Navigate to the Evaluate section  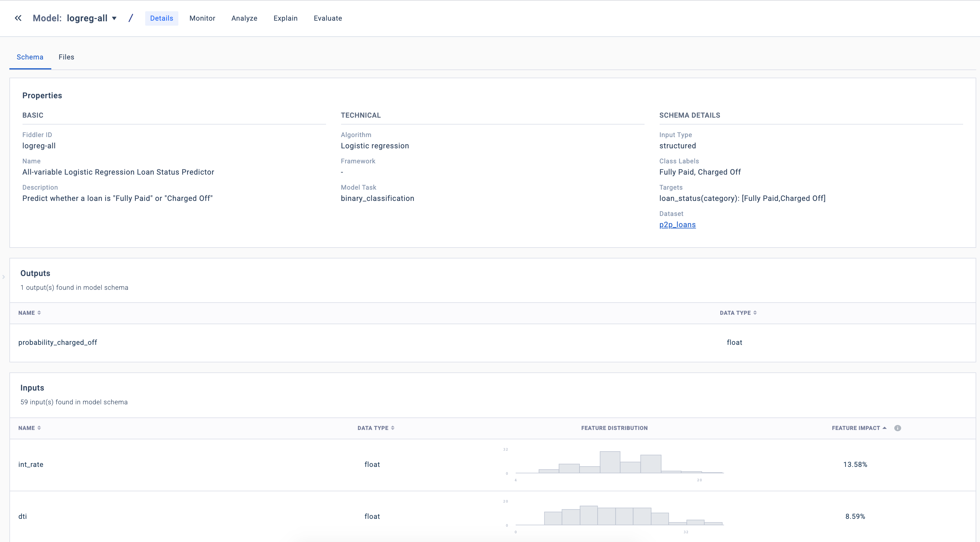pyautogui.click(x=328, y=18)
